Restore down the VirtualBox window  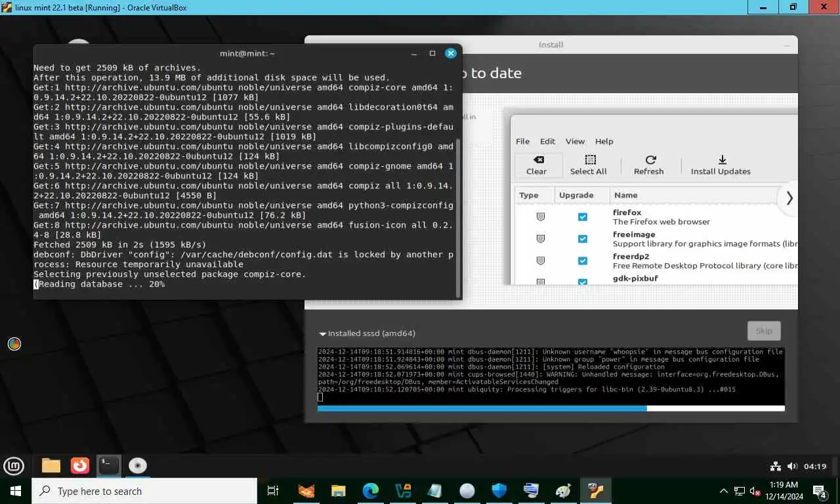[793, 7]
